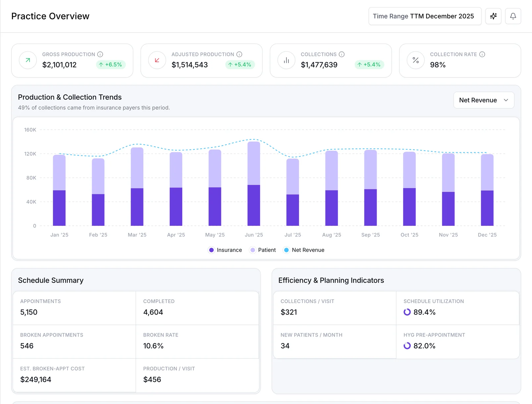The height and width of the screenshot is (404, 532).
Task: Click Collections info icon
Action: tap(341, 54)
